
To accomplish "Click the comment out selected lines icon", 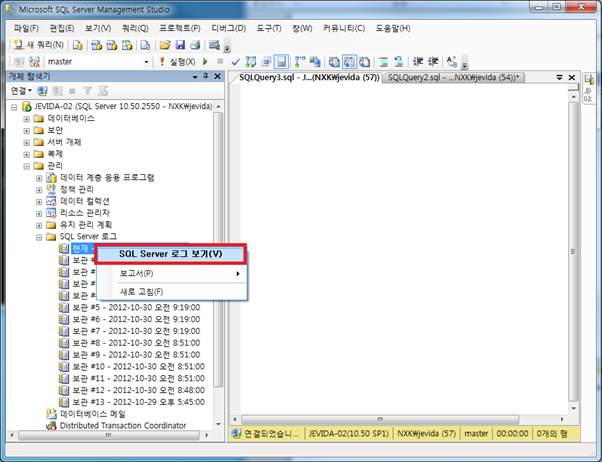I will pyautogui.click(x=383, y=61).
